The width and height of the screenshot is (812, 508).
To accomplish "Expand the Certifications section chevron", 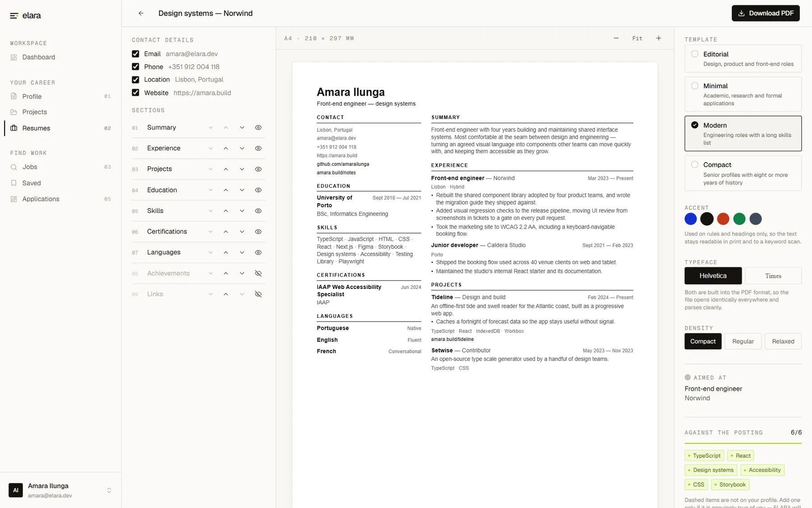I will 211,232.
